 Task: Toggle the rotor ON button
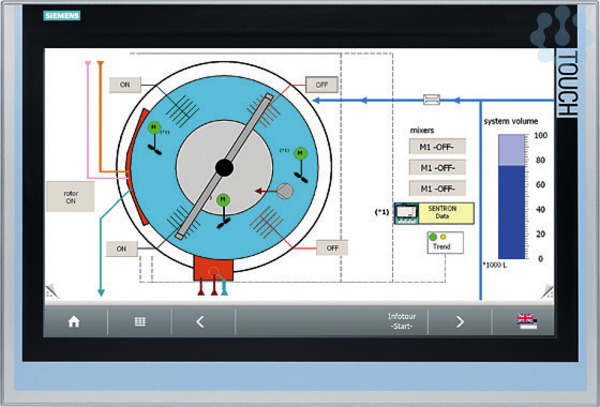(x=71, y=194)
